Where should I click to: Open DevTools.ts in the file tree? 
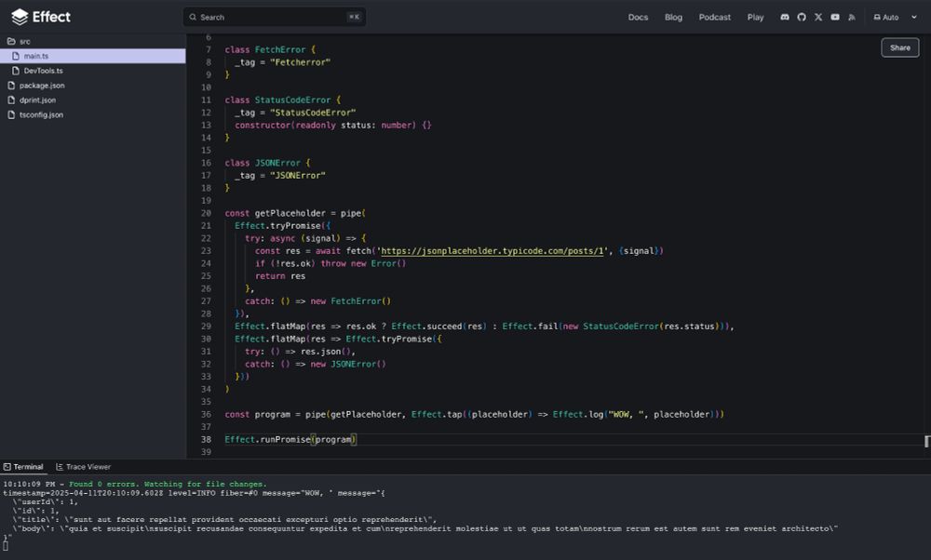(x=92, y=71)
